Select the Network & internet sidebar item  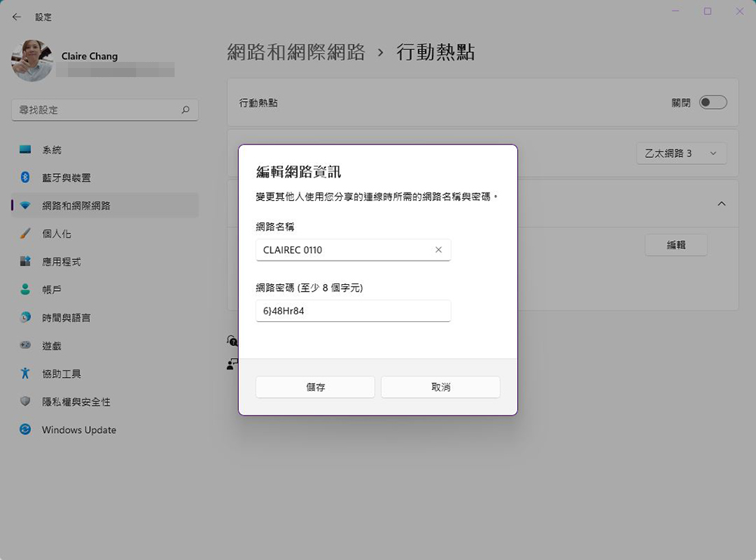76,206
